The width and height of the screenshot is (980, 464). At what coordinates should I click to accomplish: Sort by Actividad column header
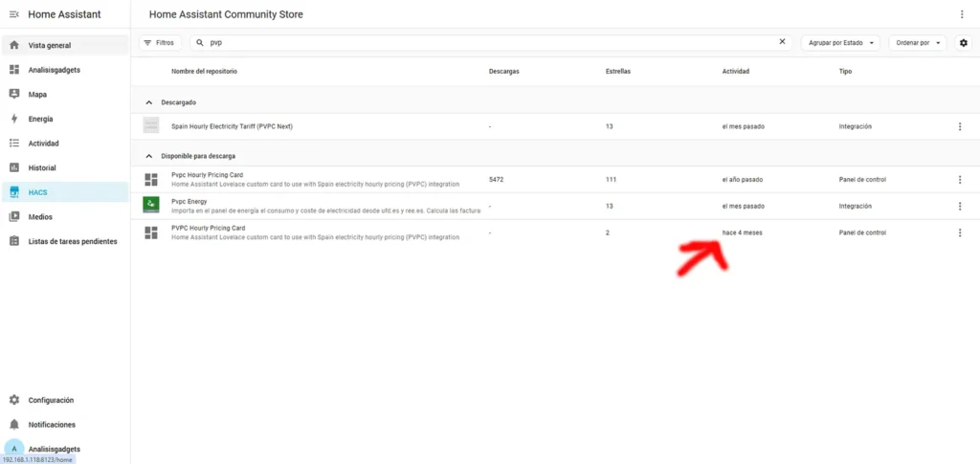click(x=736, y=71)
